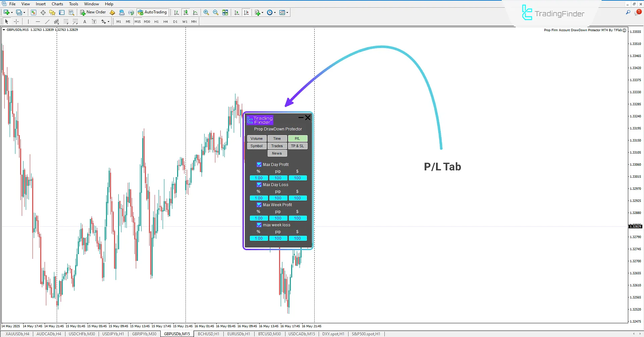Open a New Order window
The height and width of the screenshot is (337, 644).
pyautogui.click(x=93, y=12)
